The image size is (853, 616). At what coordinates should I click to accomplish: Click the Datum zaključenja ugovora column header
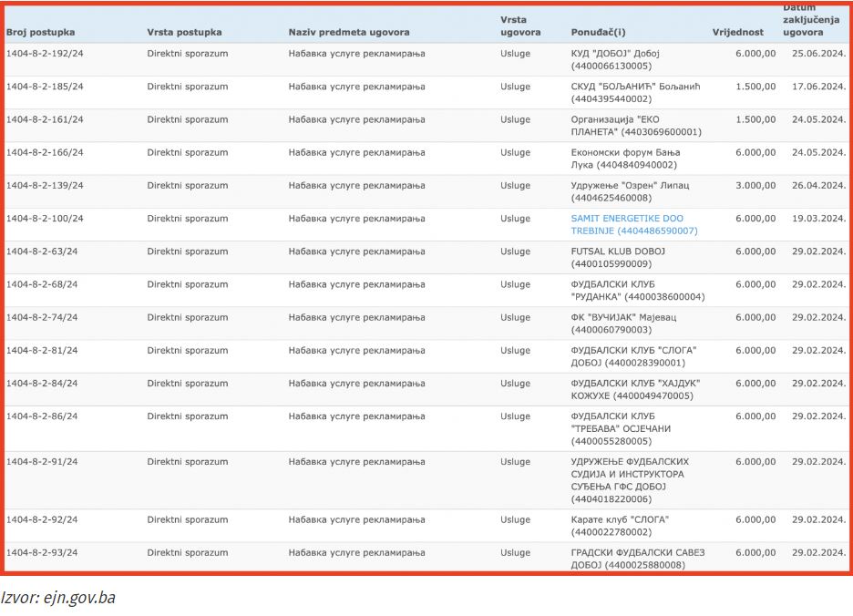811,20
